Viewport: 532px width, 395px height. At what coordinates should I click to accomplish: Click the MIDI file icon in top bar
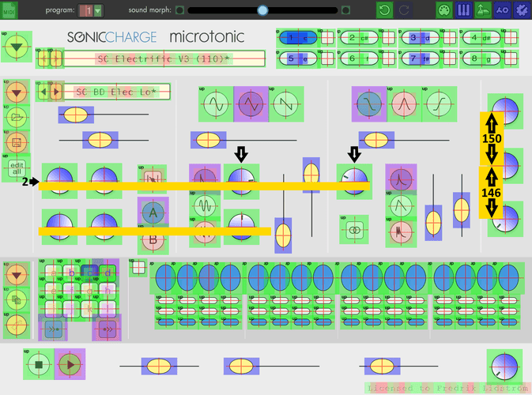(x=9, y=10)
